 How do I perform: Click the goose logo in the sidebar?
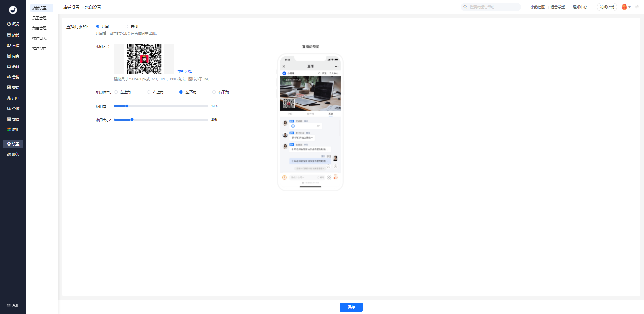coord(13,10)
